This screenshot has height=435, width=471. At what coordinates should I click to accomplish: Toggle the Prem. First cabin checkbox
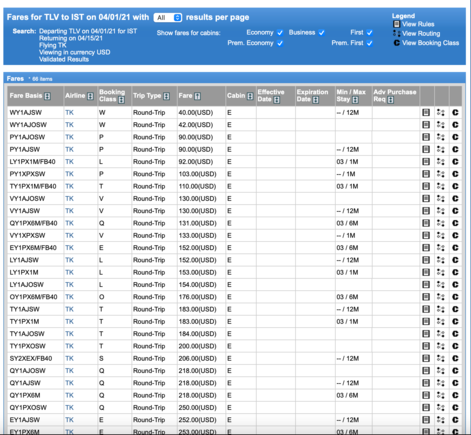click(369, 43)
